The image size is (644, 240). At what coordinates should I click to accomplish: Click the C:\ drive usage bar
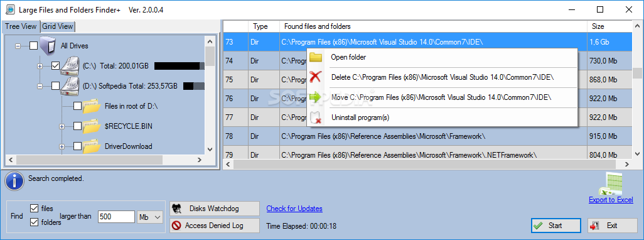[180, 66]
